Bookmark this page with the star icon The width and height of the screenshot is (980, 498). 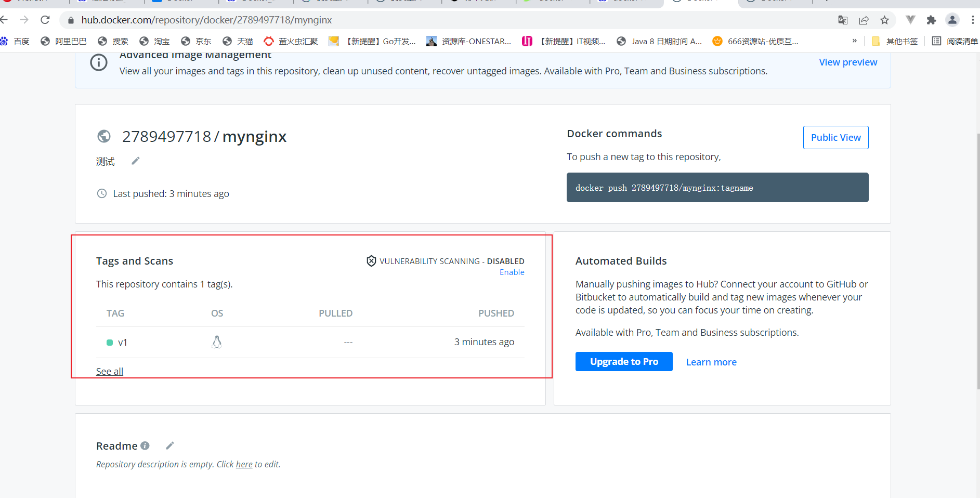pos(884,20)
